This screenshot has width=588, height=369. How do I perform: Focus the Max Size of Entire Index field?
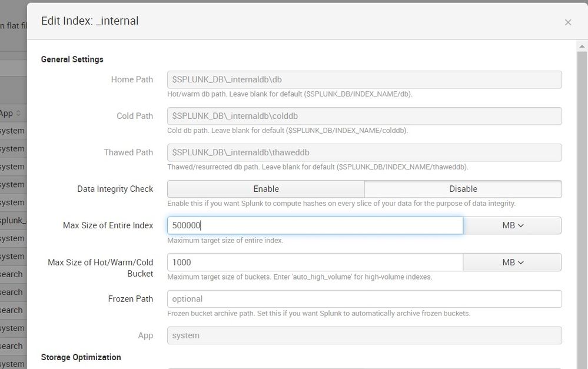[315, 225]
